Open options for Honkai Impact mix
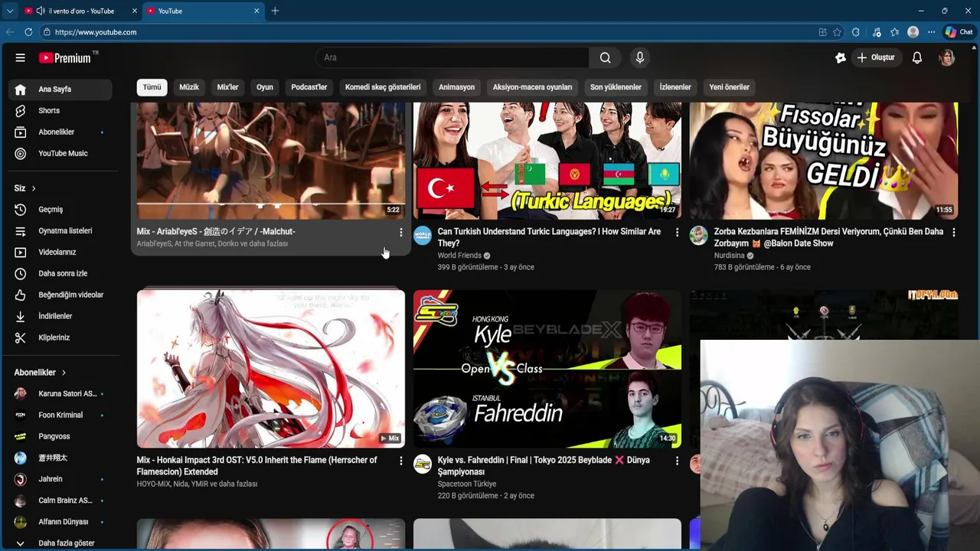Image resolution: width=980 pixels, height=551 pixels. pyautogui.click(x=400, y=461)
